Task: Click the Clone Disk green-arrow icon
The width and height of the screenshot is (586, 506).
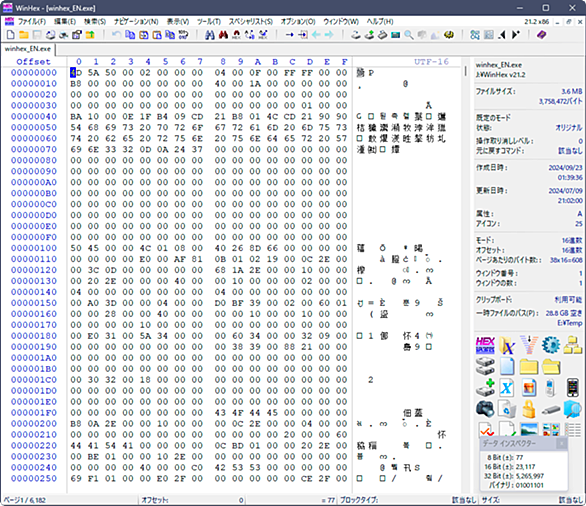Action: (369, 35)
